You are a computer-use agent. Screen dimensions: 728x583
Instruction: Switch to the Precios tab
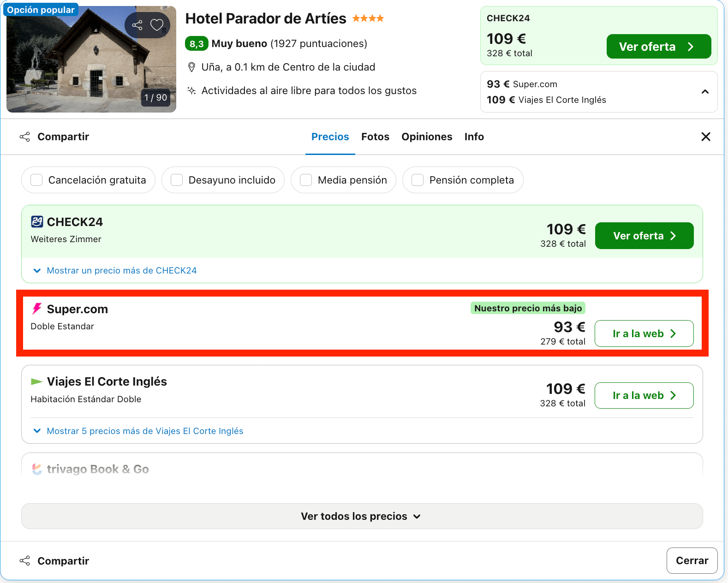(x=330, y=137)
